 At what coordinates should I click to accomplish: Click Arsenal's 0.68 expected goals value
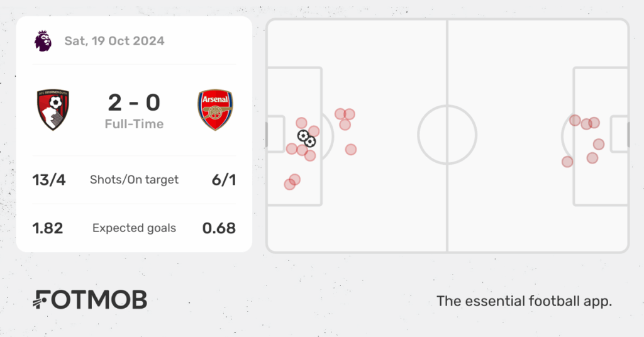pos(219,228)
